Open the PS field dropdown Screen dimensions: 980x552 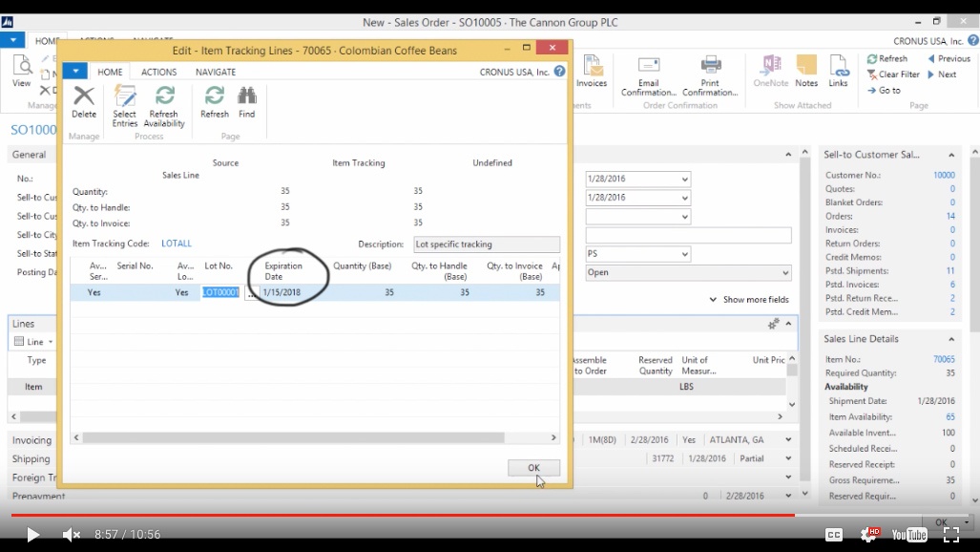coord(684,254)
